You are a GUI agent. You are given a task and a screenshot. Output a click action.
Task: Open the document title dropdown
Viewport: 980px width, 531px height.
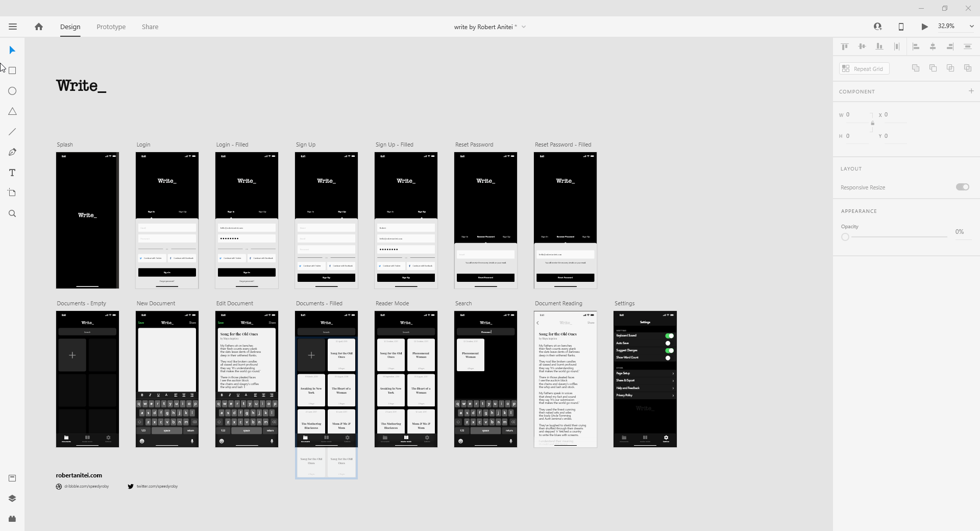pos(524,27)
